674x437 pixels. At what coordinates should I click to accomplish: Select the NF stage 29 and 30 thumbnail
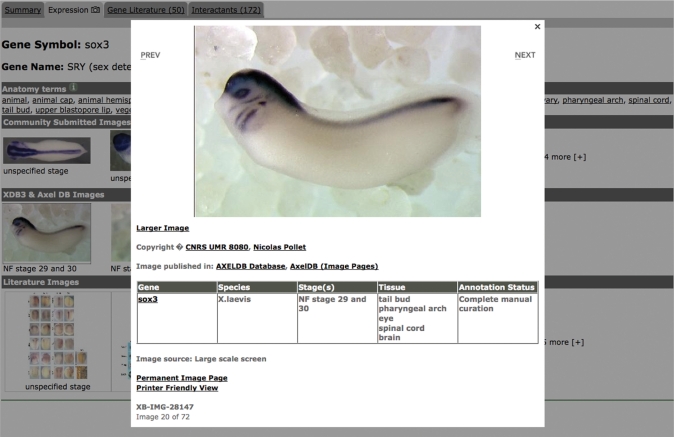[x=46, y=233]
